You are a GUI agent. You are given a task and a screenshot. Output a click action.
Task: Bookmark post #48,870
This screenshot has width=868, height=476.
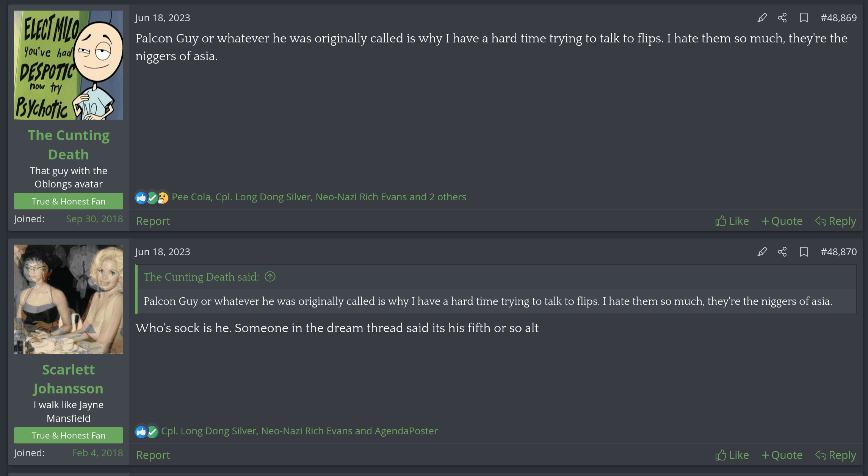click(x=804, y=252)
